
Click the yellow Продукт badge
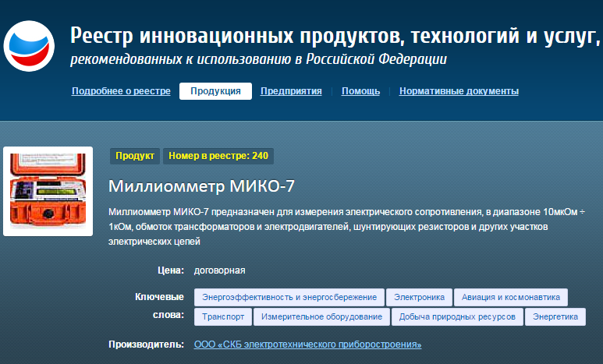(135, 156)
